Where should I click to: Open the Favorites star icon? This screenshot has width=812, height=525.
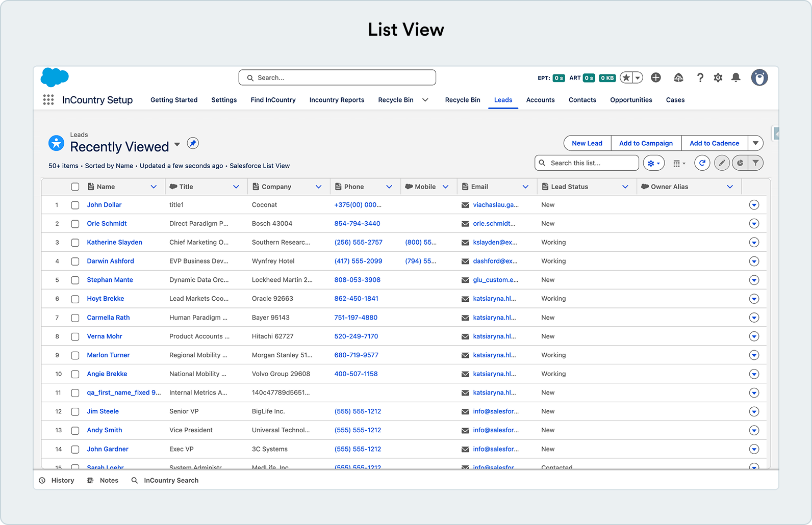pyautogui.click(x=626, y=77)
